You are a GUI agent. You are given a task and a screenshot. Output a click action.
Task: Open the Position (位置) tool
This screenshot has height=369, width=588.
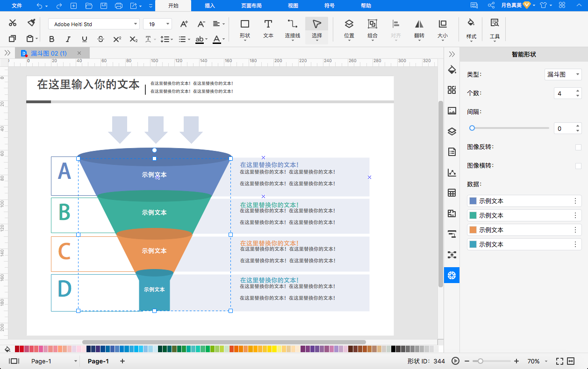(349, 29)
